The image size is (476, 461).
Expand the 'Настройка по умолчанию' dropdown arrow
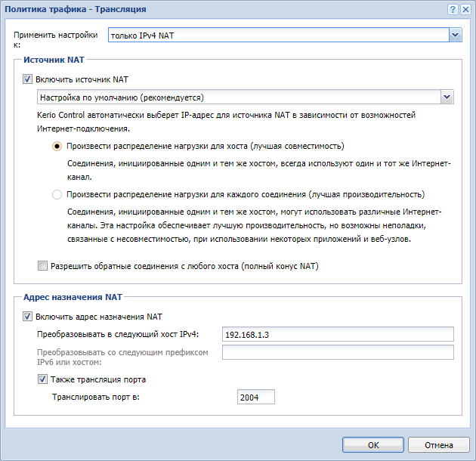tap(447, 97)
